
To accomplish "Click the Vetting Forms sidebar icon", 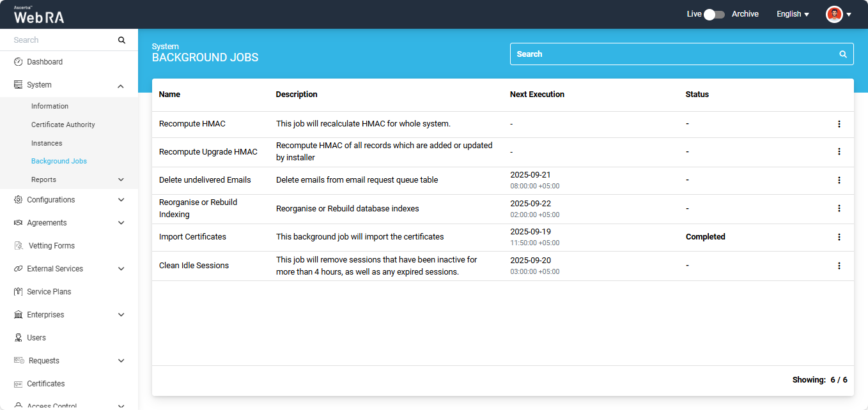I will [19, 246].
